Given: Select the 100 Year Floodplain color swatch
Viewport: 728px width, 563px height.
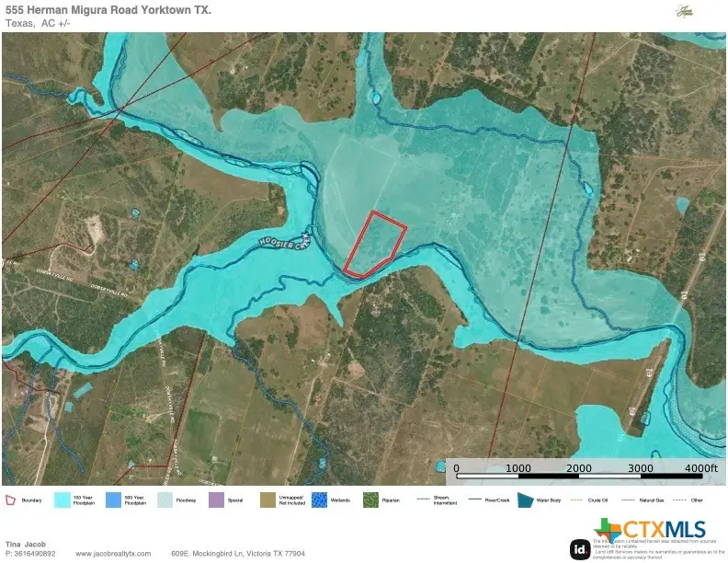Looking at the screenshot, I should point(63,500).
